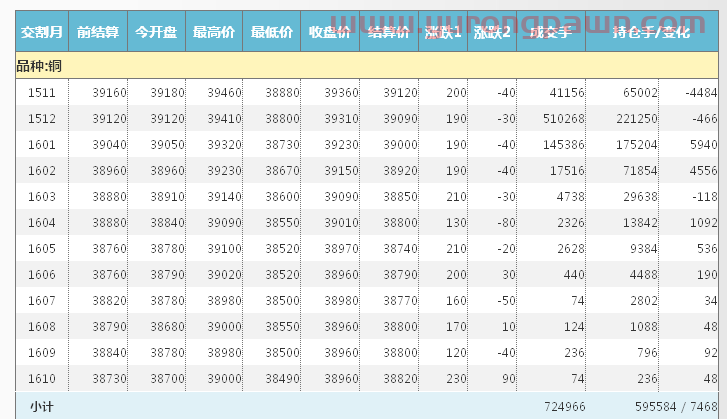The height and width of the screenshot is (419, 727).
Task: Click the 成交手 column header
Action: point(551,33)
